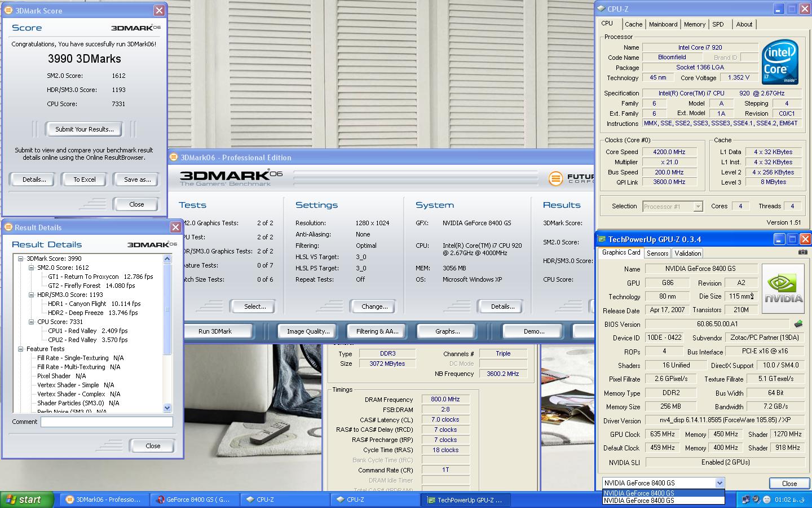Viewport: 812px width, 508px height.
Task: Click Submit Your Results button
Action: (x=85, y=129)
